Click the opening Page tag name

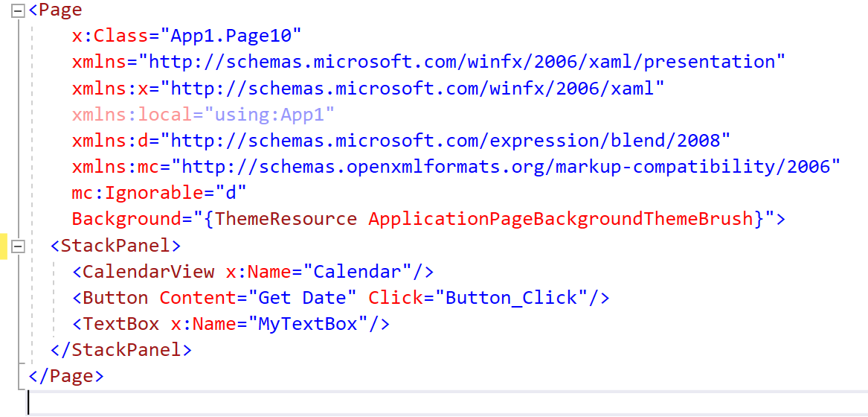point(60,10)
